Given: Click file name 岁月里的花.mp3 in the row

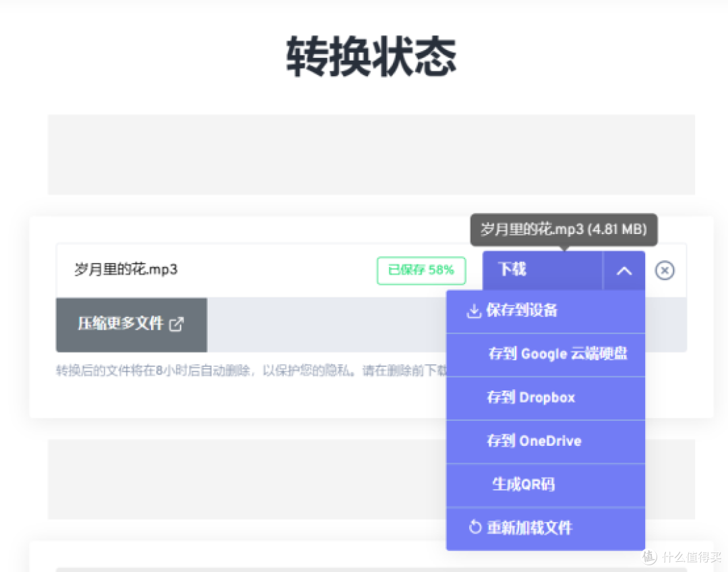Looking at the screenshot, I should pos(126,270).
